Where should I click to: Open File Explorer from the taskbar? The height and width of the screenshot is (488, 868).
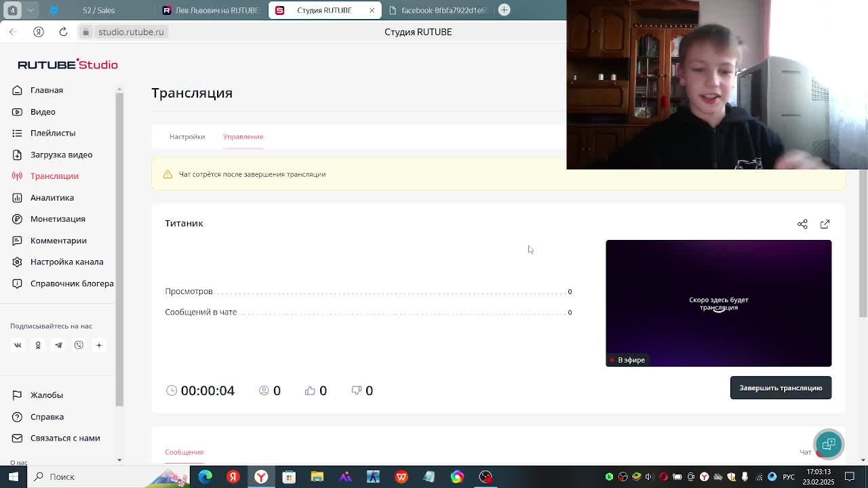[317, 476]
